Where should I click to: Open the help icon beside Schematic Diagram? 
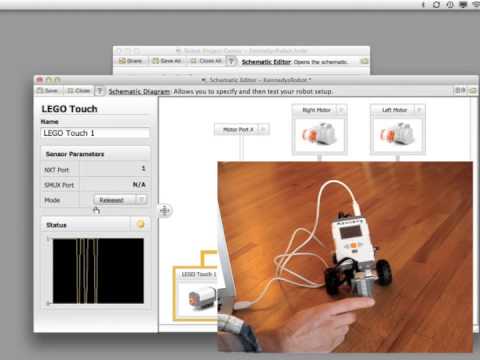[100, 91]
